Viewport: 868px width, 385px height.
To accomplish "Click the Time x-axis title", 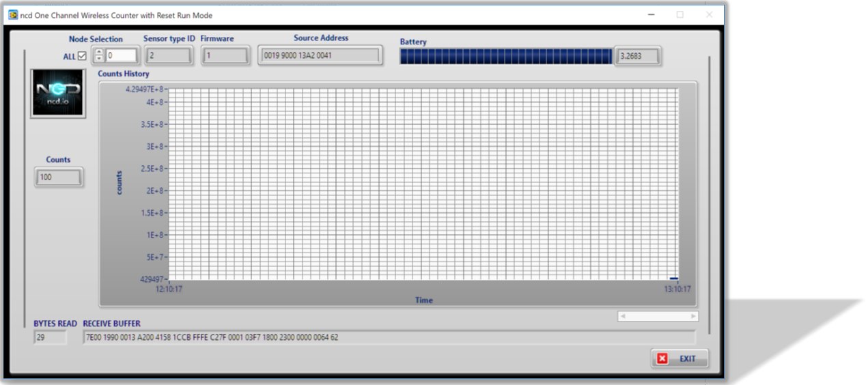I will [x=423, y=300].
